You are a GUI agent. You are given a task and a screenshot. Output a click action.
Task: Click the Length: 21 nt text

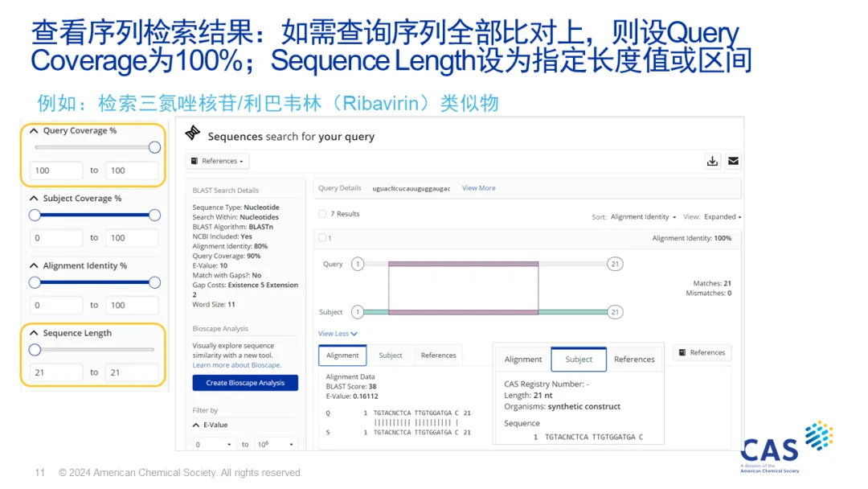[x=528, y=396]
